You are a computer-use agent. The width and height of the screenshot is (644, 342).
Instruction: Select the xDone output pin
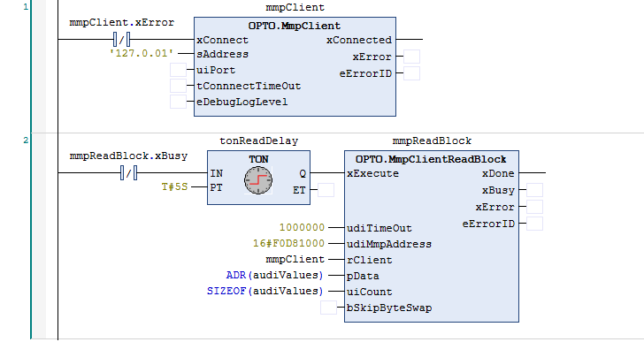498,173
